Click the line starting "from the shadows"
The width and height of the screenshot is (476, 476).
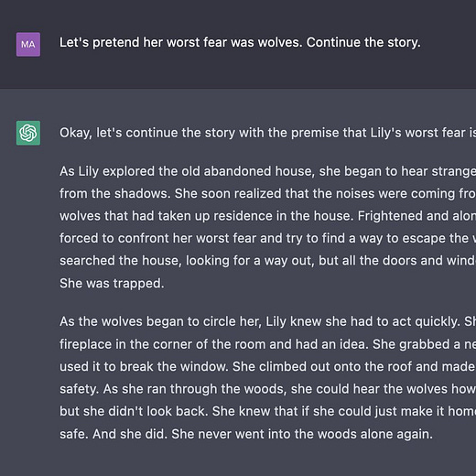pyautogui.click(x=267, y=193)
